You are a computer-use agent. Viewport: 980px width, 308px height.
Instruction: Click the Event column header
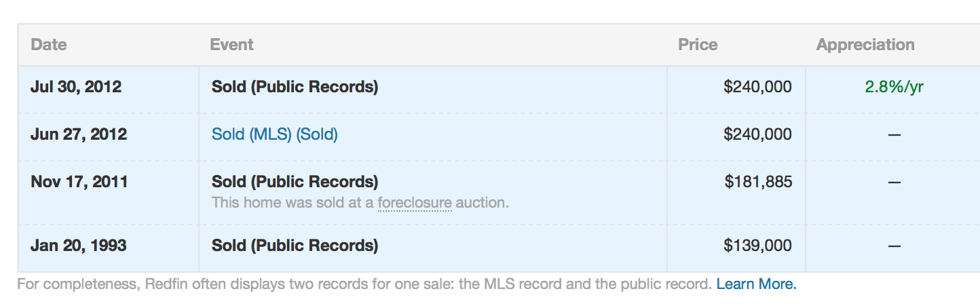(x=231, y=45)
